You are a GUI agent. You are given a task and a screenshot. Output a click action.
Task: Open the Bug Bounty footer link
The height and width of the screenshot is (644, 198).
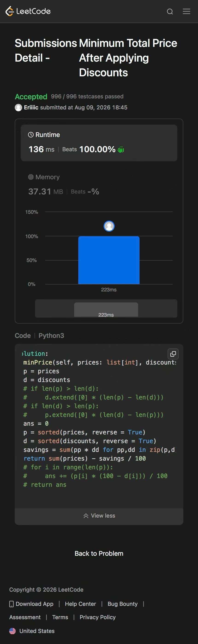point(123,604)
